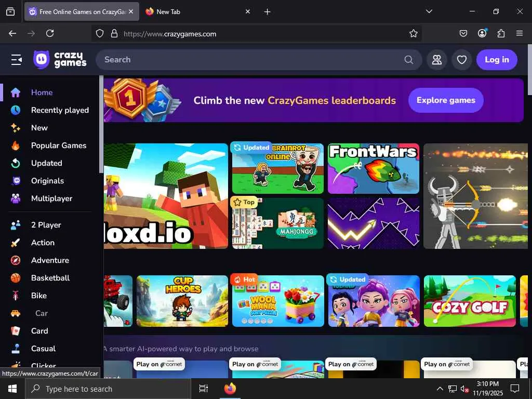Expand the list all tabs chevron
The width and height of the screenshot is (532, 399).
429,11
